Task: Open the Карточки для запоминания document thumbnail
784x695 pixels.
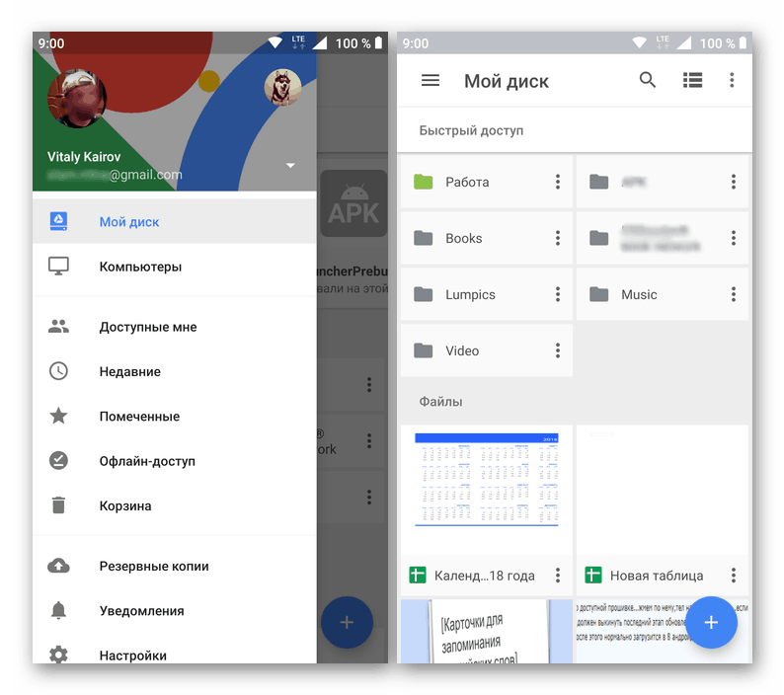Action: coord(487,632)
